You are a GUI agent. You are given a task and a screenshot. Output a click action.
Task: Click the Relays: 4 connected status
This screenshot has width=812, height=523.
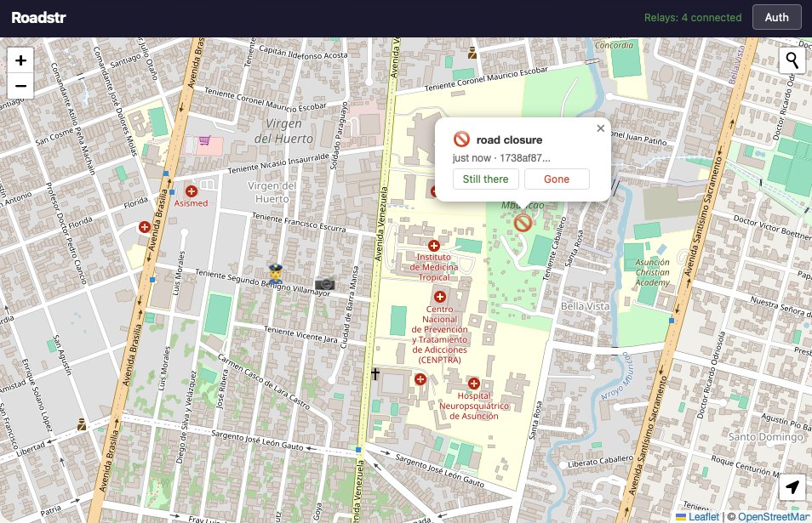[693, 18]
